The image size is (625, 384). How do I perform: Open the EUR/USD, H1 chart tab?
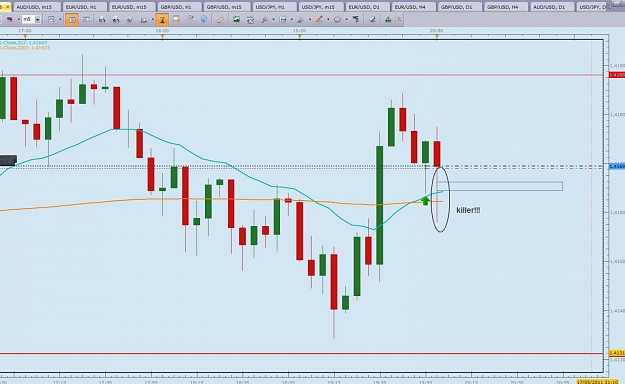(84, 7)
